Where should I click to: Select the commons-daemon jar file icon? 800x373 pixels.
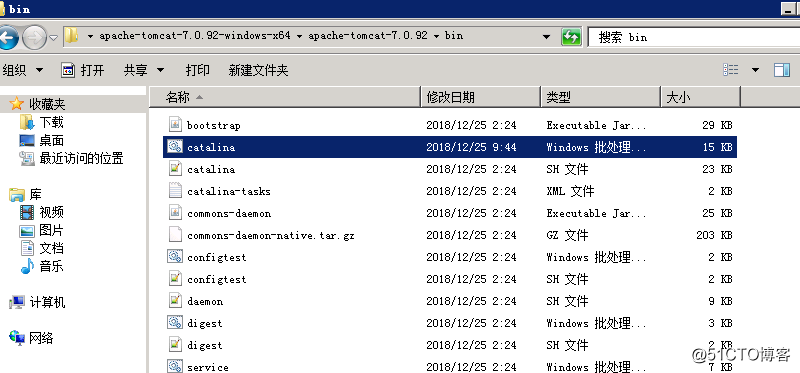click(x=175, y=212)
